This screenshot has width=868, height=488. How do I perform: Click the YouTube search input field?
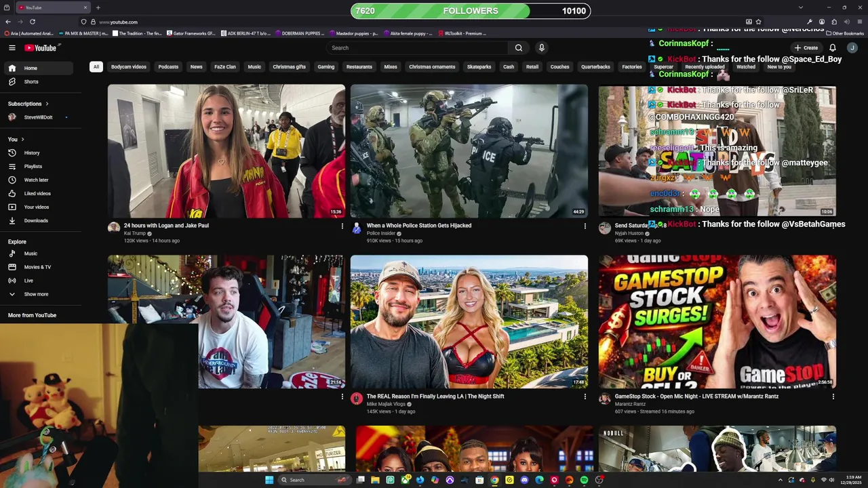417,47
